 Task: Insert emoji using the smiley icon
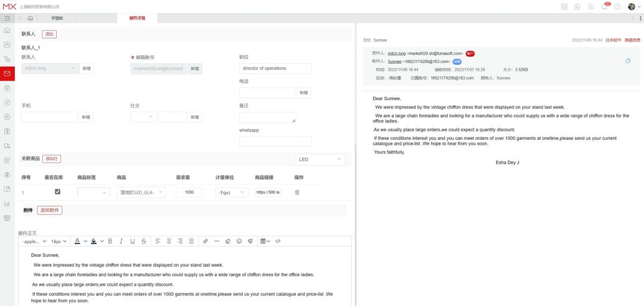point(239,241)
